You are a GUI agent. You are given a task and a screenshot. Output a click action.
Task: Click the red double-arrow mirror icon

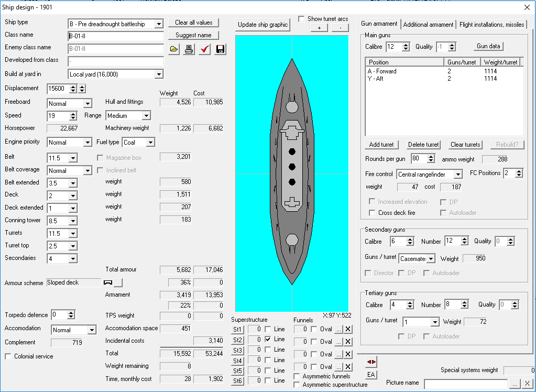371,362
